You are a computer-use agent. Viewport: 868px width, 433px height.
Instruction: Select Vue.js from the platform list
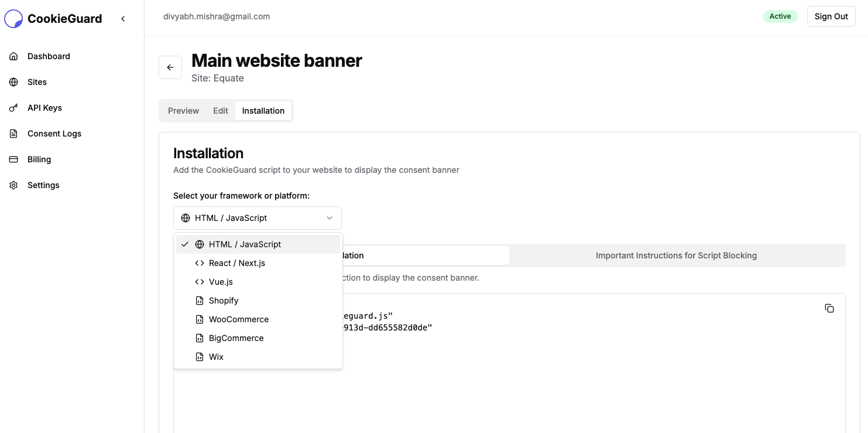[221, 281]
